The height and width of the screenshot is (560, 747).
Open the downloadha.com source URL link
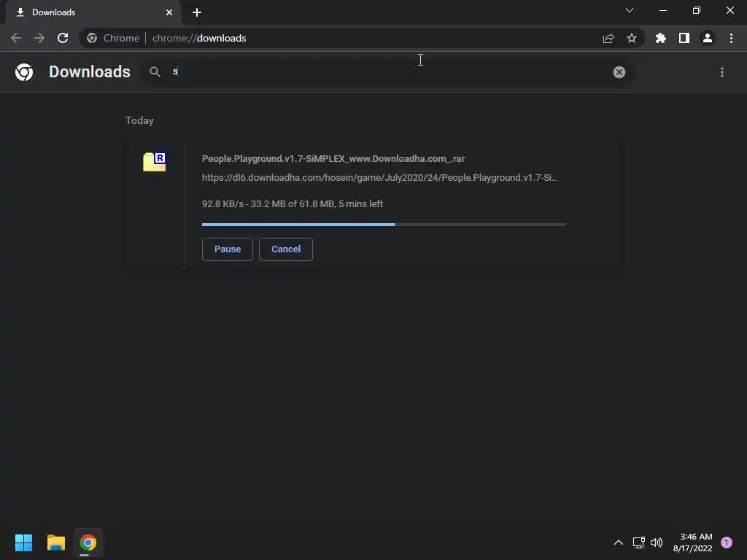click(x=379, y=178)
